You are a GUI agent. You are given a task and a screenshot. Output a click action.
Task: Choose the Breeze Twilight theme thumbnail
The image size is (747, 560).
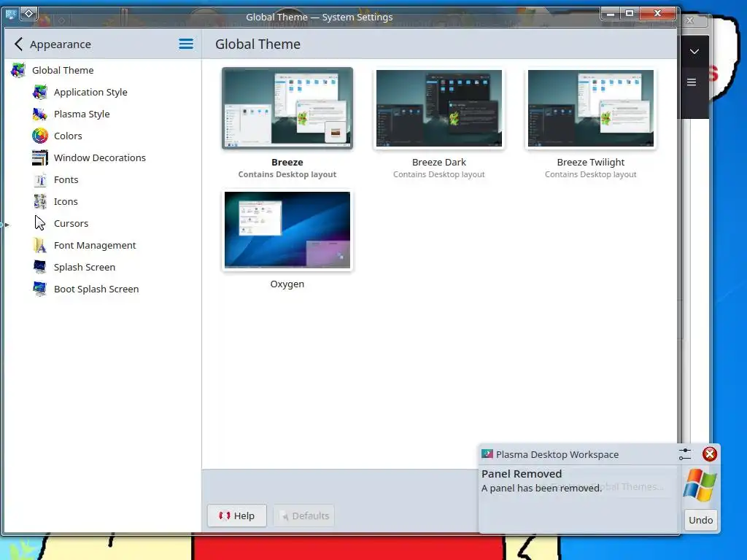(x=591, y=108)
